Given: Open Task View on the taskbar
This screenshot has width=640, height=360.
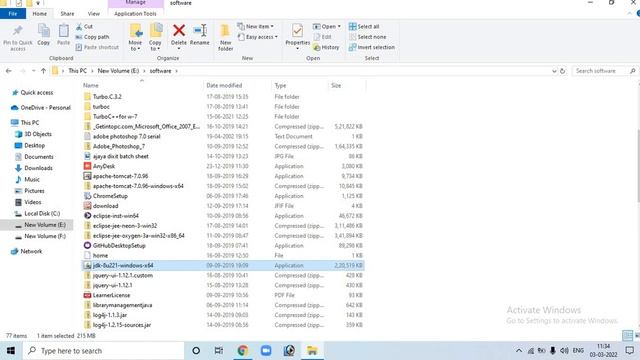Looking at the screenshot, I should pyautogui.click(x=219, y=351).
